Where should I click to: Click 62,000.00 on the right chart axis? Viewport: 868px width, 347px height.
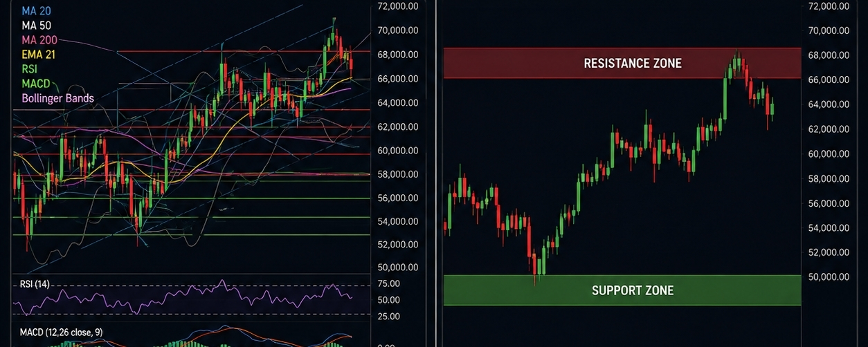tap(829, 129)
